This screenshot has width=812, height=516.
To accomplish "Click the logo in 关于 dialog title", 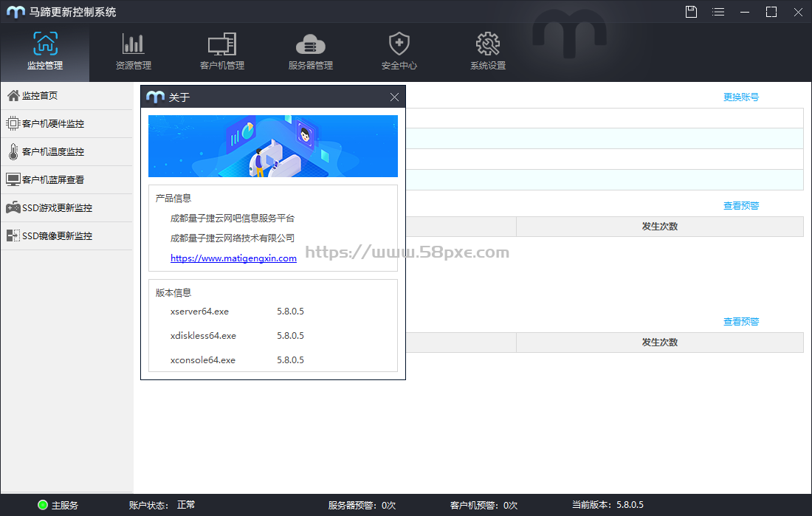I will tap(155, 97).
